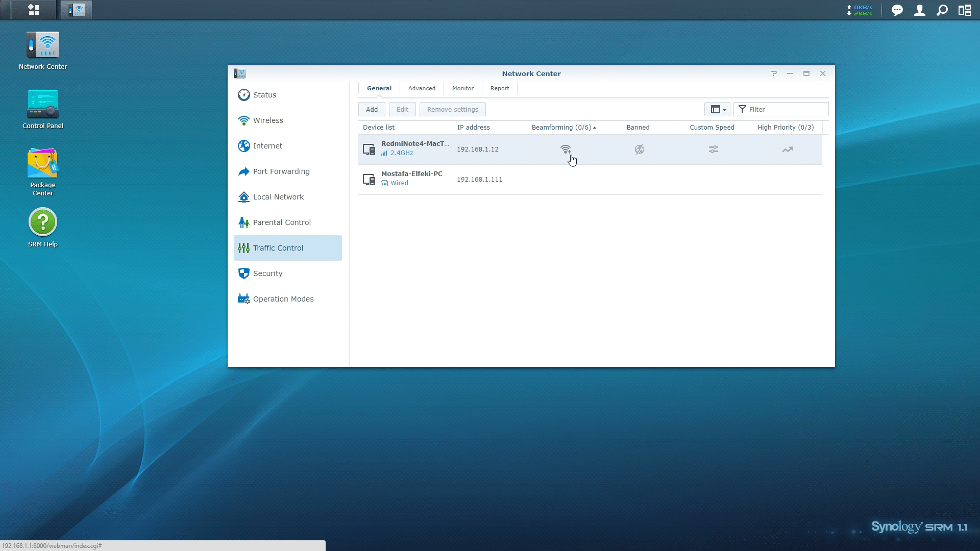Screen dimensions: 980x551
Task: Click RedmiNote4 device type icon
Action: (x=369, y=149)
